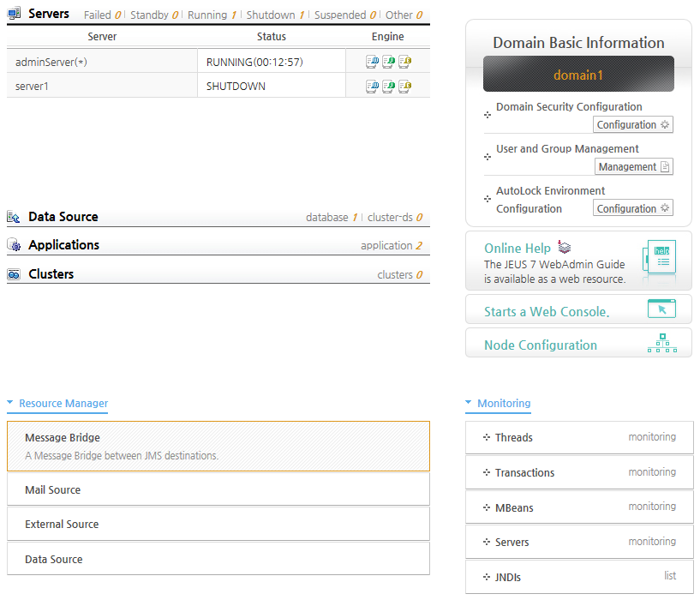Open server1 web engine (W) icon

[372, 87]
